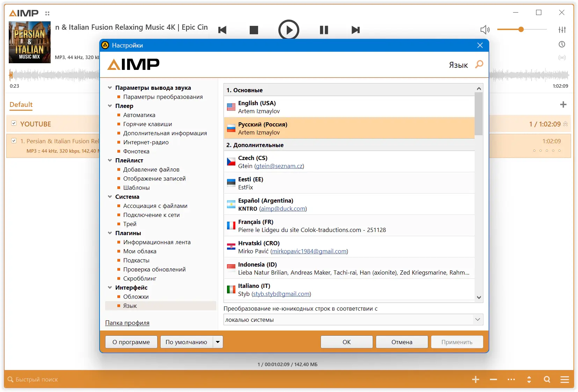This screenshot has width=578, height=392.
Task: Choose the Español (Argentina) flag icon
Action: pos(231,204)
